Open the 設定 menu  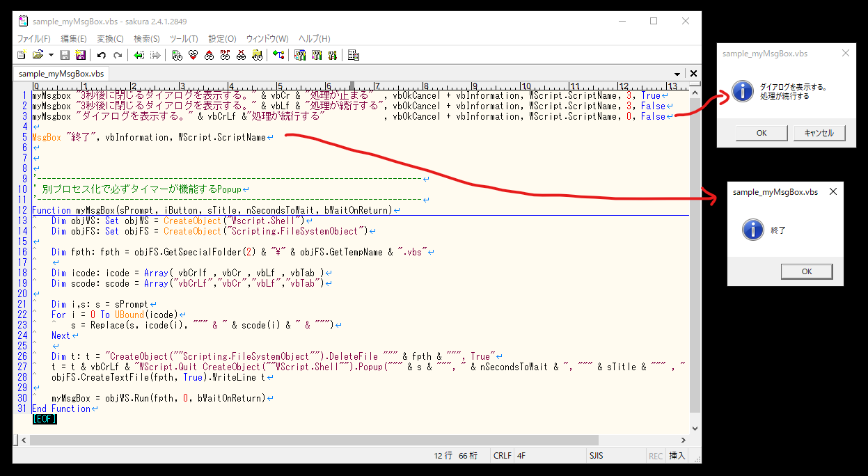click(x=221, y=38)
